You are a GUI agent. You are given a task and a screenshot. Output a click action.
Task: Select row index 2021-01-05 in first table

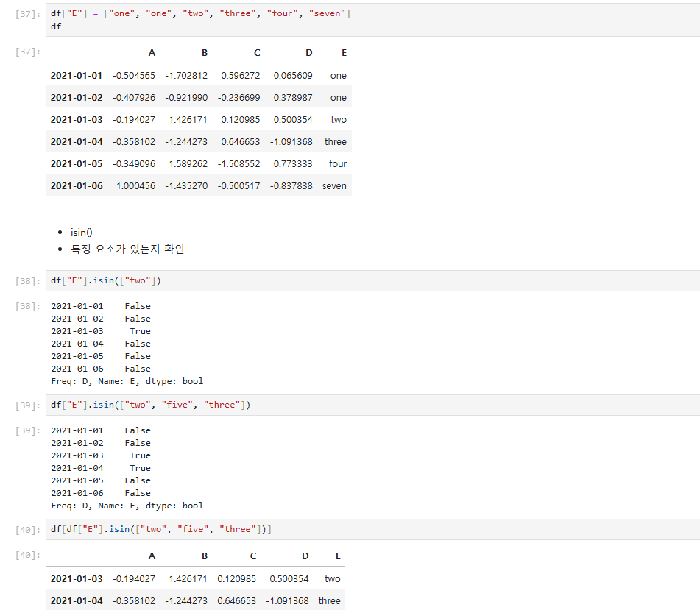point(77,164)
